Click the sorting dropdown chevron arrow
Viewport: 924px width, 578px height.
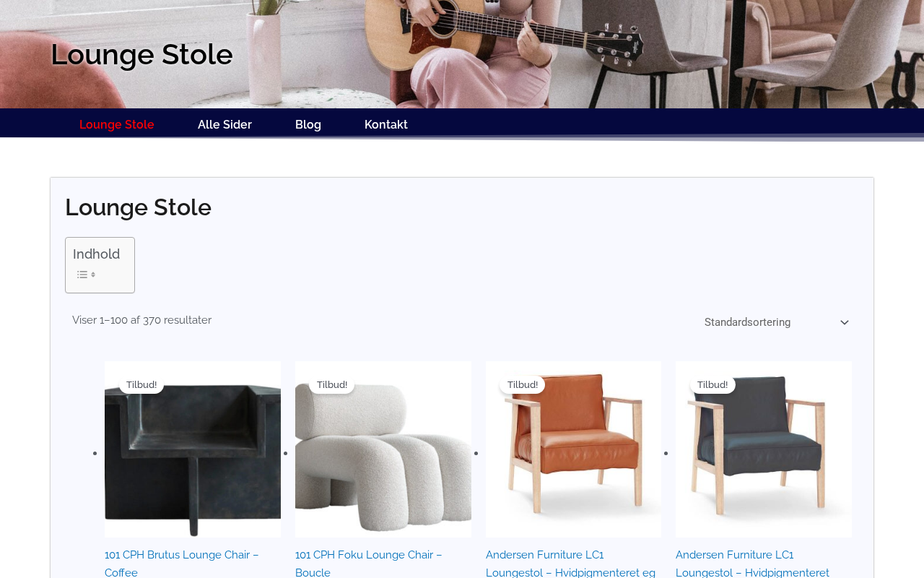845,323
